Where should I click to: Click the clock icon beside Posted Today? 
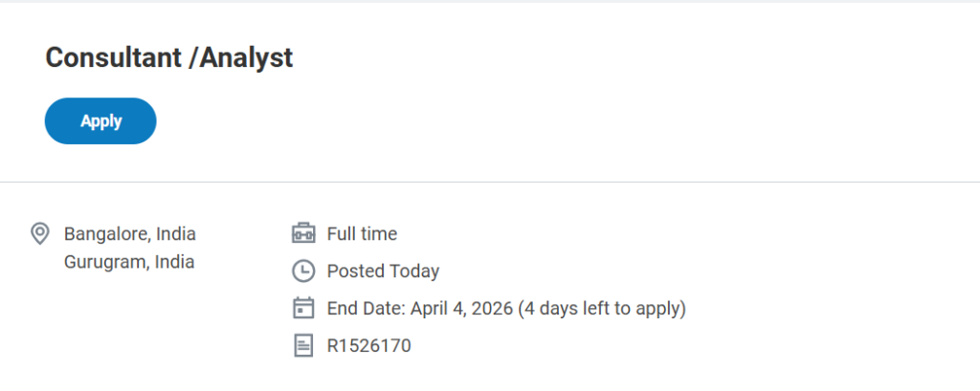pyautogui.click(x=302, y=272)
